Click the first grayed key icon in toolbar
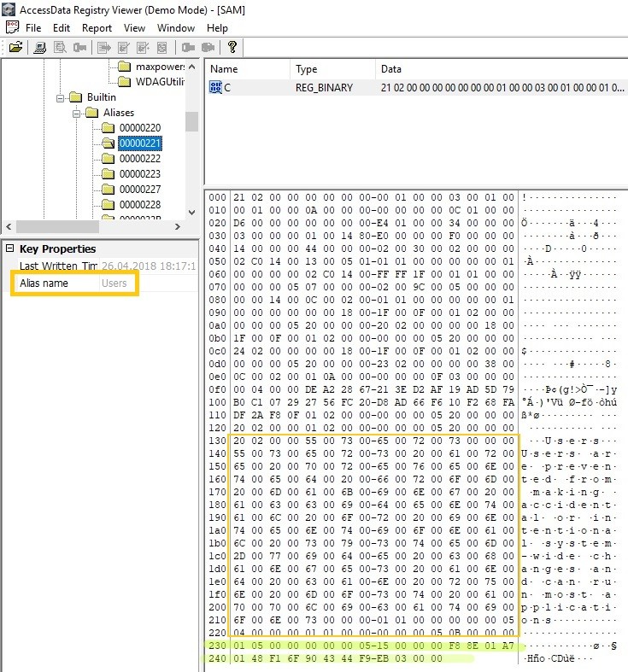The width and height of the screenshot is (628, 672). (x=79, y=47)
